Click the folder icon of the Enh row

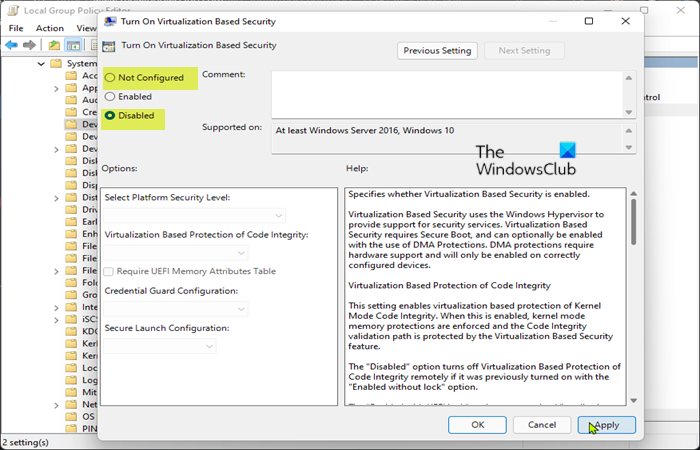(71, 233)
